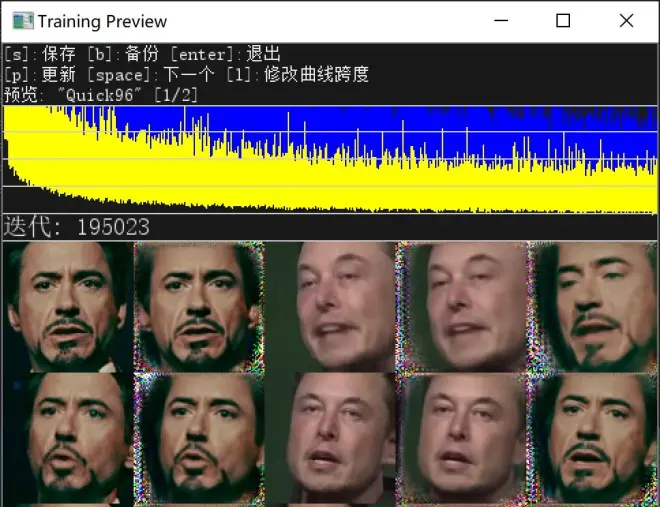Click the Training Preview window app icon
This screenshot has height=507, width=660.
(x=23, y=21)
